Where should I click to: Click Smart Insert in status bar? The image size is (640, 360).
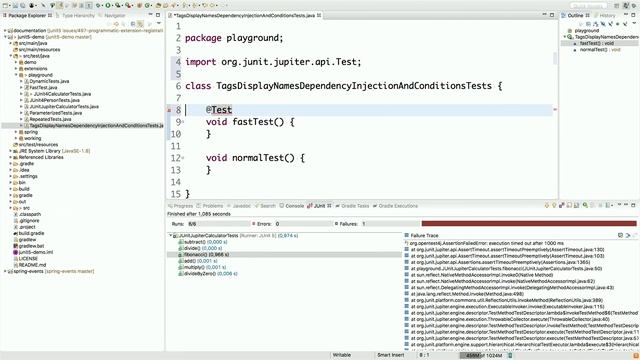click(x=391, y=355)
